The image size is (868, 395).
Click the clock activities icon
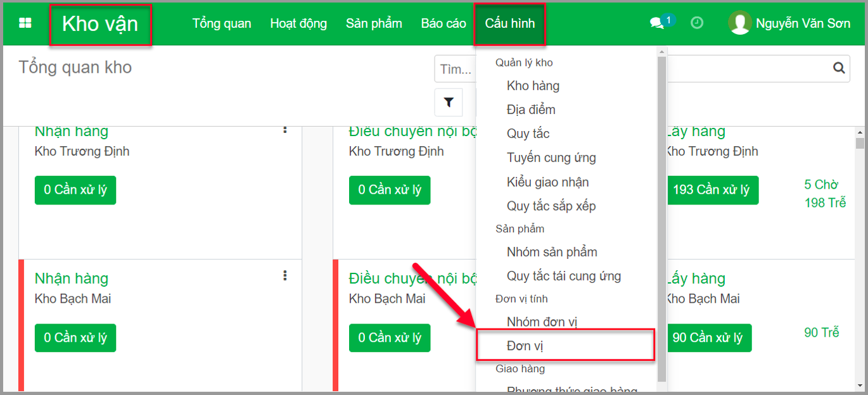point(697,23)
